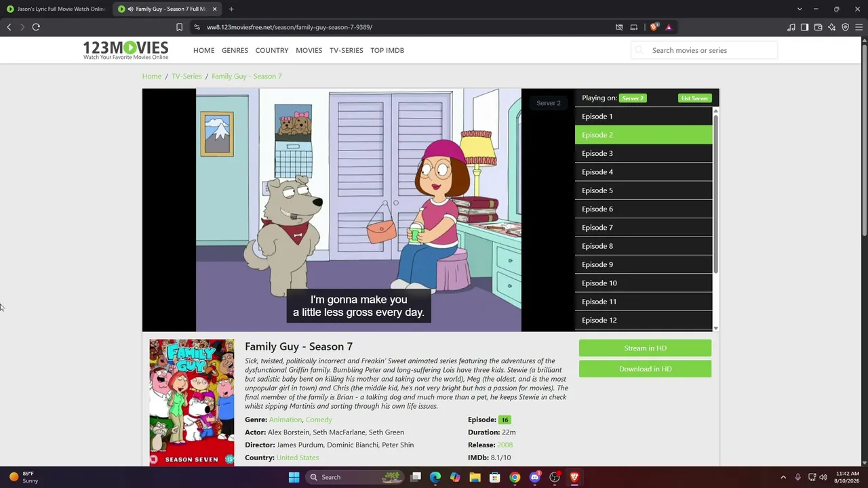Open the United States country link
This screenshot has width=868, height=488.
pos(298,457)
